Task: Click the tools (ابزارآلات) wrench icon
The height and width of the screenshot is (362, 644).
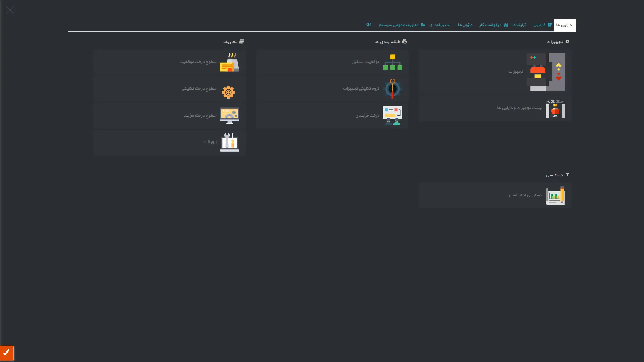Action: 229,142
